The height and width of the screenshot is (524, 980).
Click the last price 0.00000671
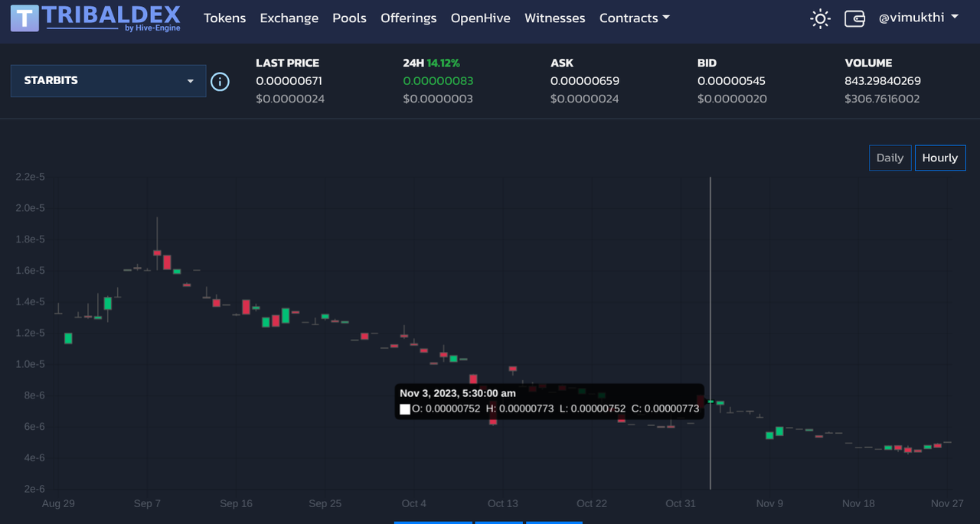[289, 81]
